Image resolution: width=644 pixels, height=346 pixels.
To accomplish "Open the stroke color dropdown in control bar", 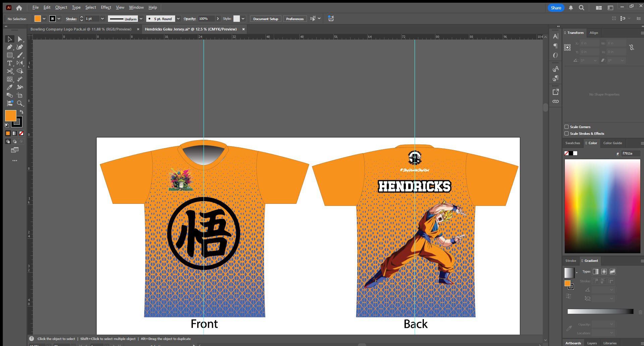I will [59, 19].
